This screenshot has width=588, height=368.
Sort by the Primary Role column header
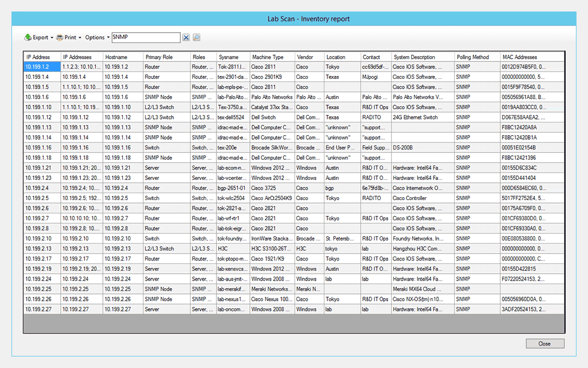(167, 57)
